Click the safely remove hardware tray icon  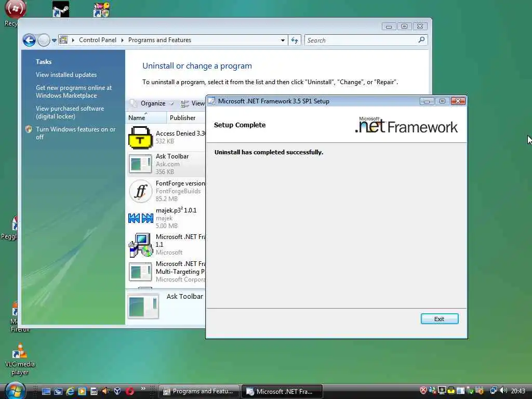470,391
